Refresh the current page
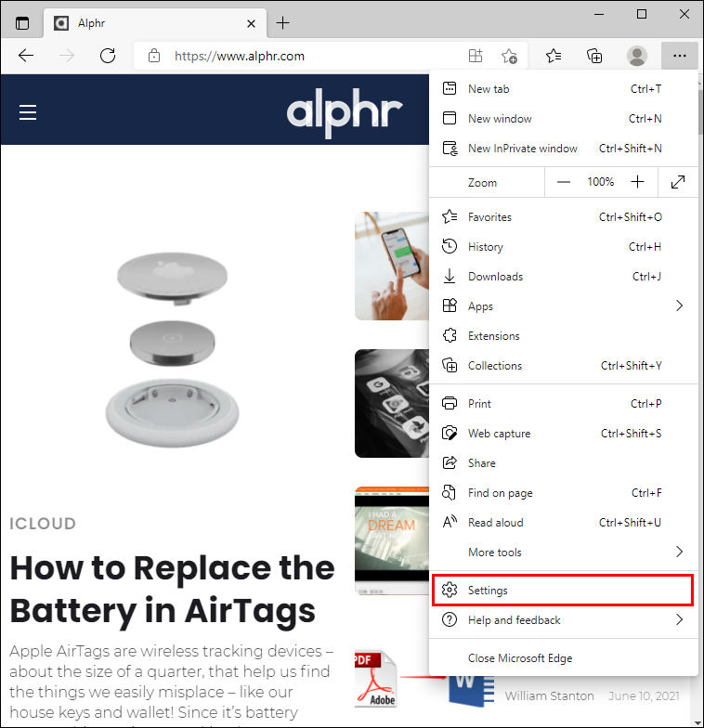 coord(108,56)
